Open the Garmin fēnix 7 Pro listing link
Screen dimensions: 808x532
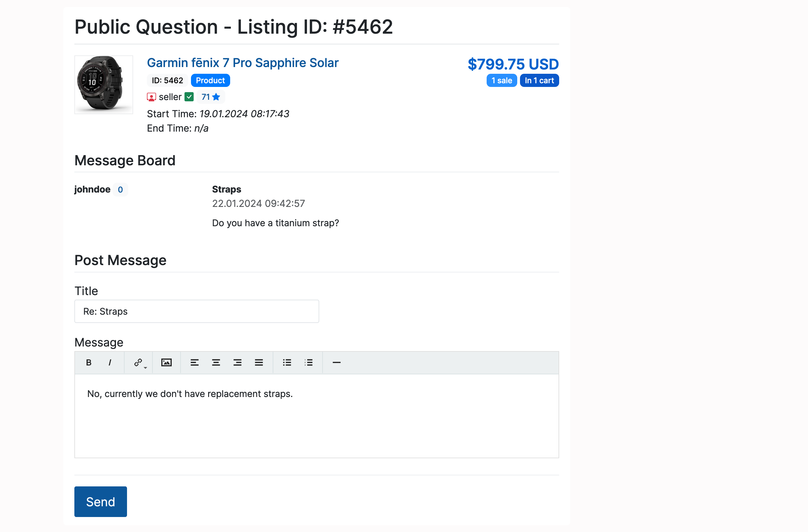click(x=242, y=63)
